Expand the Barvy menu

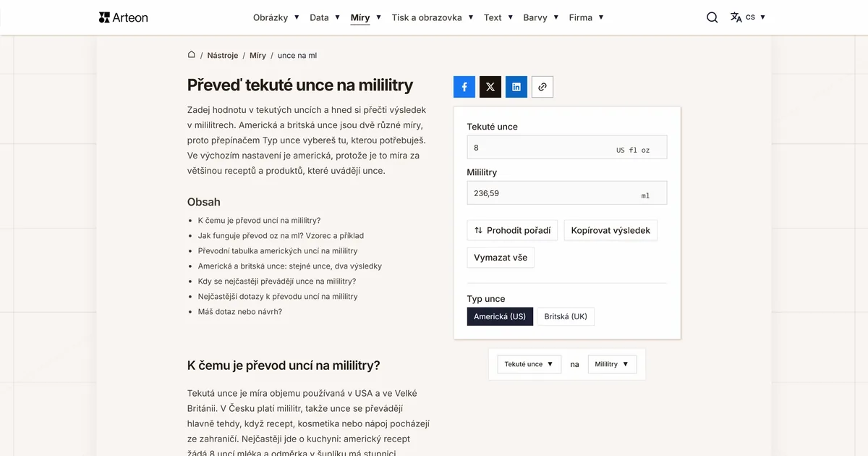pos(541,17)
